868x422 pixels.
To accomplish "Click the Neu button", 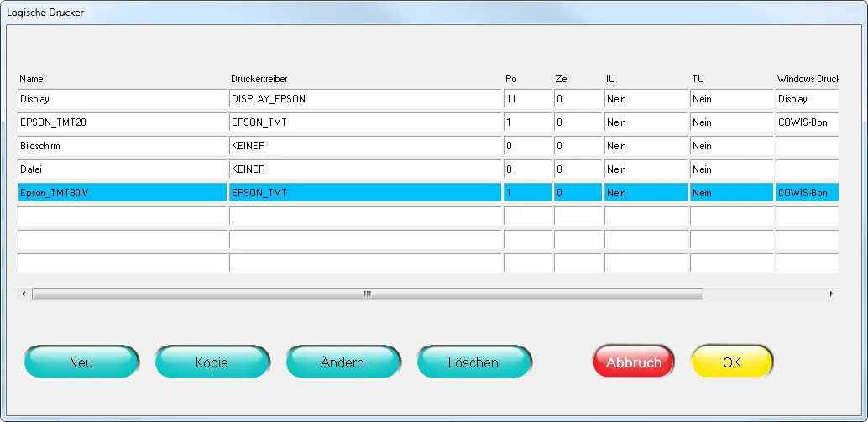I will coord(81,362).
